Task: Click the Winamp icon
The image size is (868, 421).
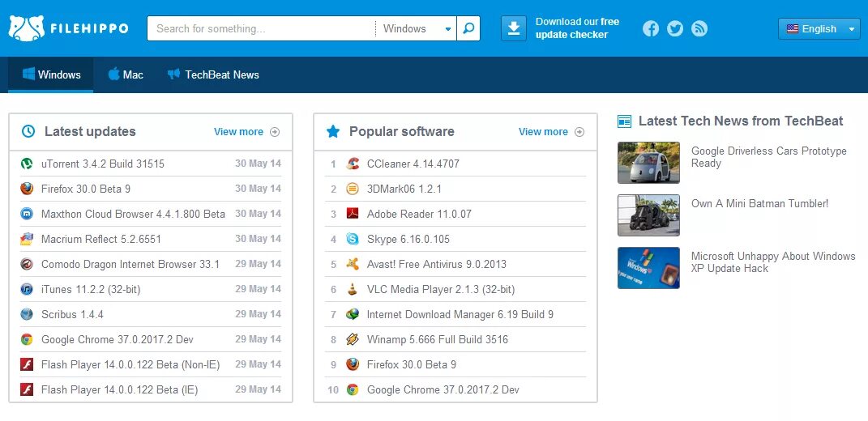Action: (353, 339)
